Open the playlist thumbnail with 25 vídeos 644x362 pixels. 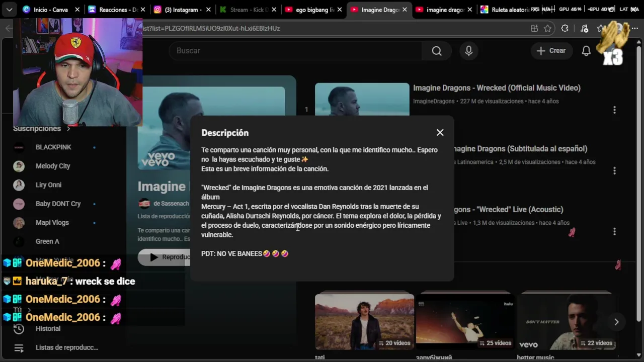465,322
